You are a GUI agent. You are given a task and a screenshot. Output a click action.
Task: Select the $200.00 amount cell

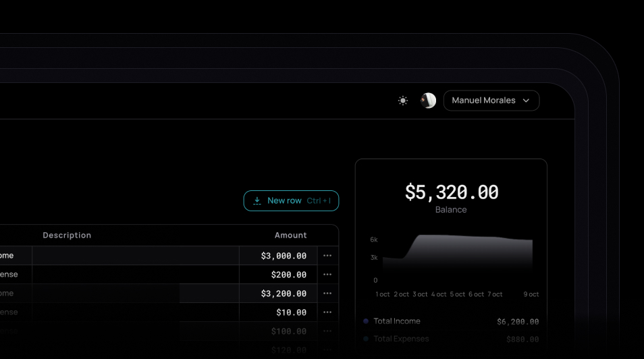278,275
